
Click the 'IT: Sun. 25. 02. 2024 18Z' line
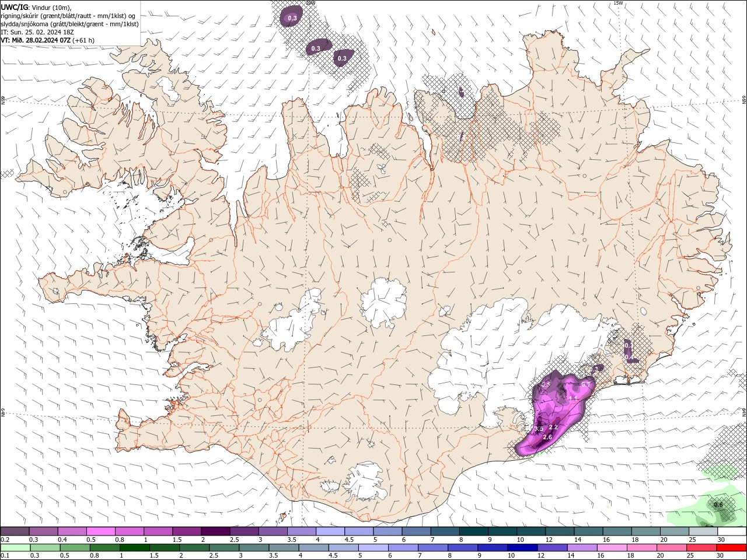37,32
